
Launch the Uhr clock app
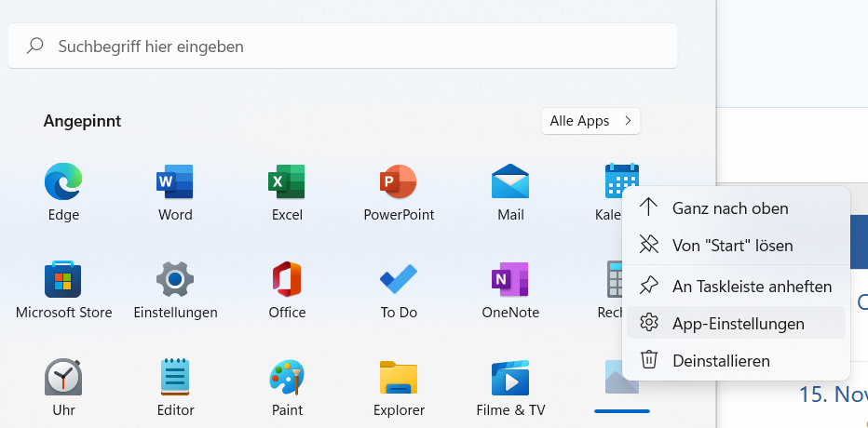point(63,387)
